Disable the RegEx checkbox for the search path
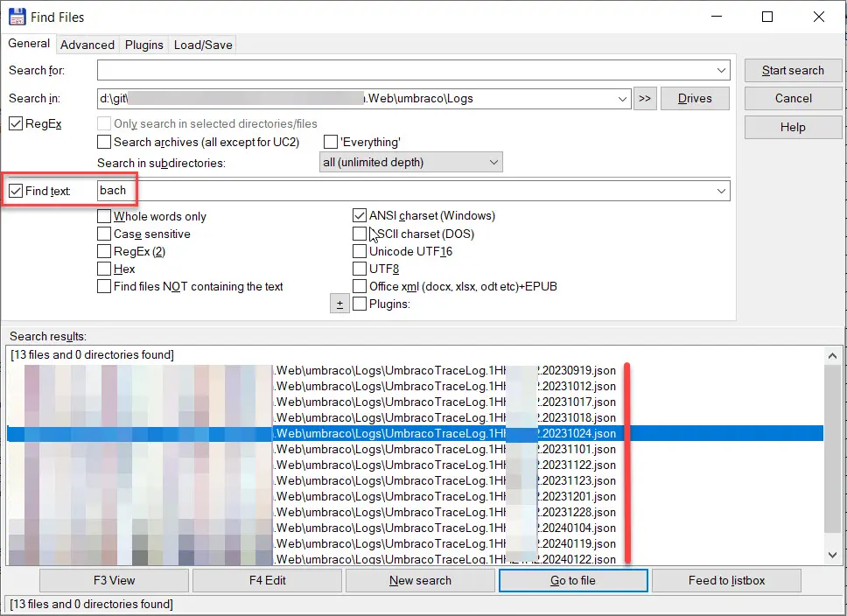The width and height of the screenshot is (847, 616). click(15, 123)
